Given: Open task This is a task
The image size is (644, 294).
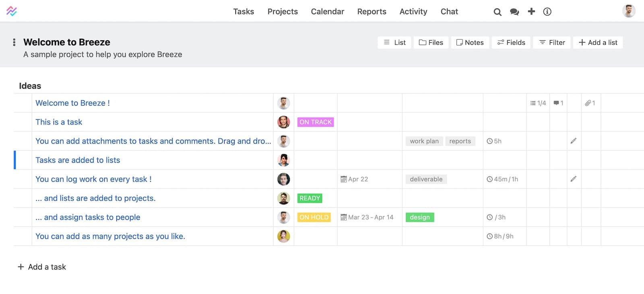Looking at the screenshot, I should point(59,122).
